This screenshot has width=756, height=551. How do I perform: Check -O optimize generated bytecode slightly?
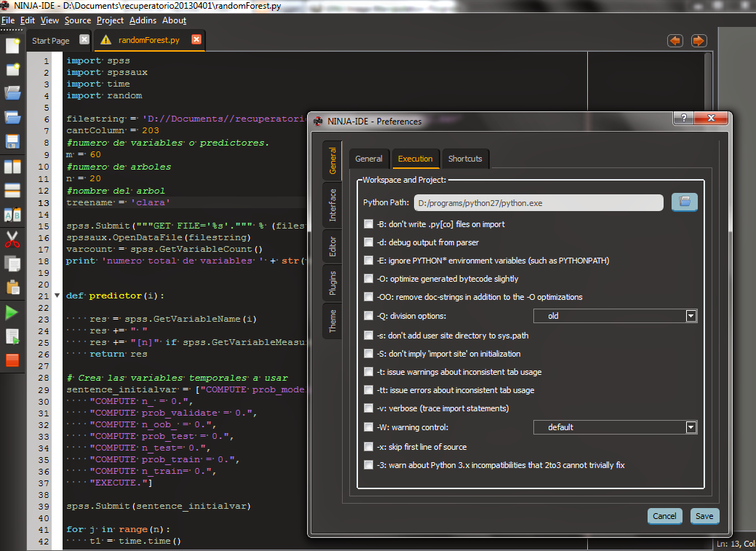[368, 279]
